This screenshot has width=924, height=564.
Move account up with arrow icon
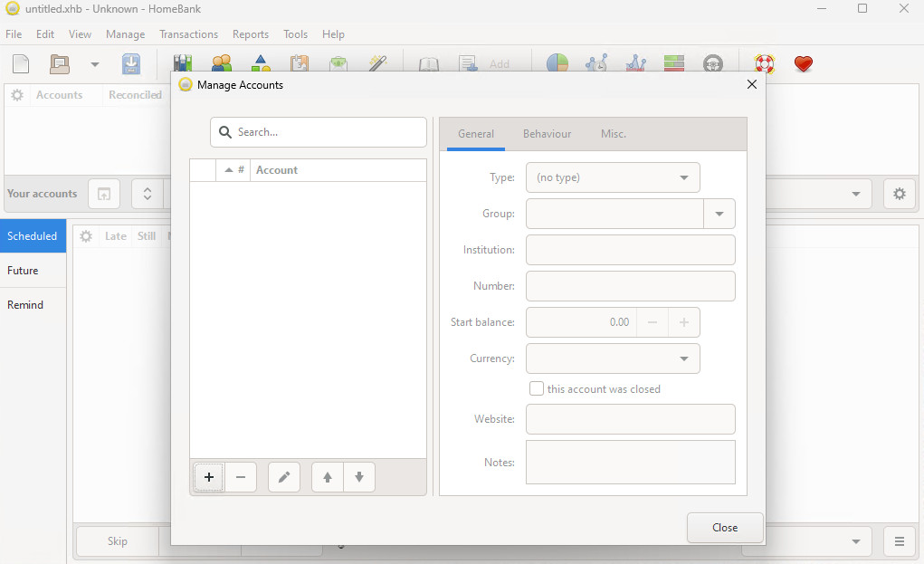[x=328, y=477]
